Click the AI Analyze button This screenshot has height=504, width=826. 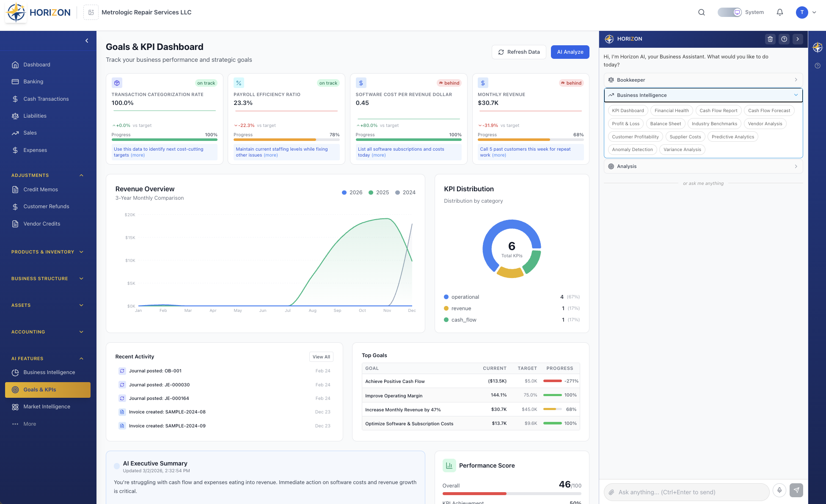coord(570,52)
